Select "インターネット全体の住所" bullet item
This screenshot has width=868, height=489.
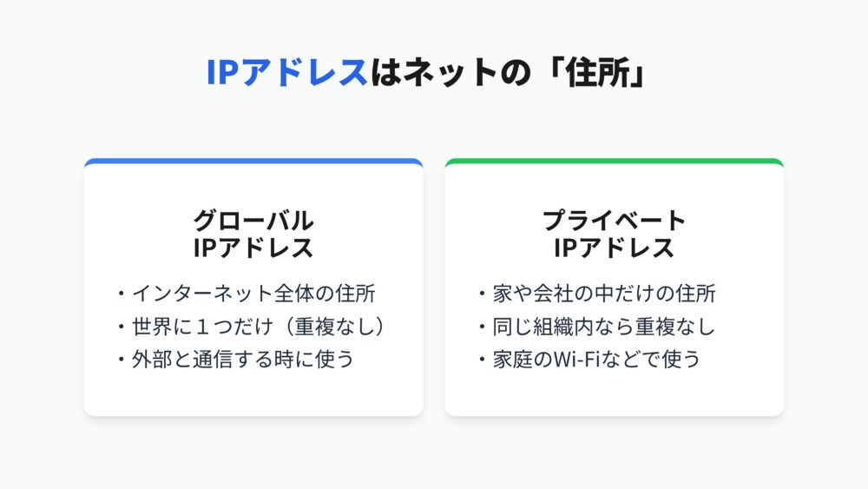coord(253,294)
